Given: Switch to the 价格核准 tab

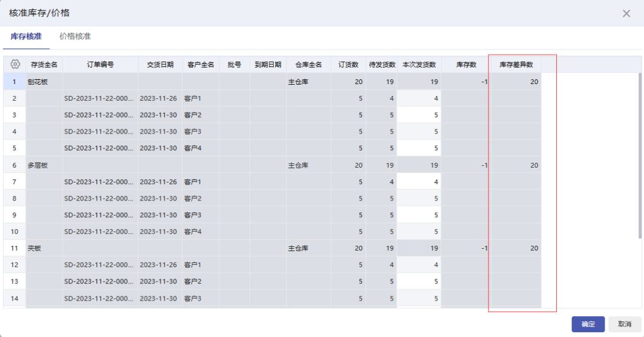Looking at the screenshot, I should (75, 36).
